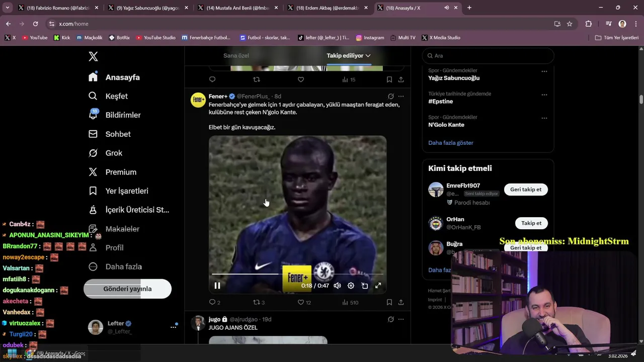Open Bildirimler notifications
Image resolution: width=644 pixels, height=362 pixels.
pos(115,115)
